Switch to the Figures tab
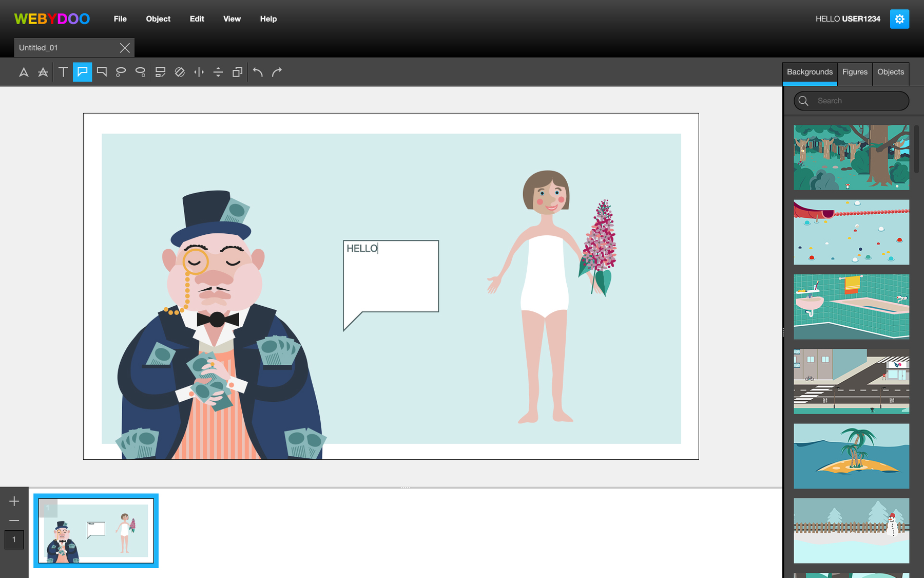The height and width of the screenshot is (578, 924). click(854, 72)
